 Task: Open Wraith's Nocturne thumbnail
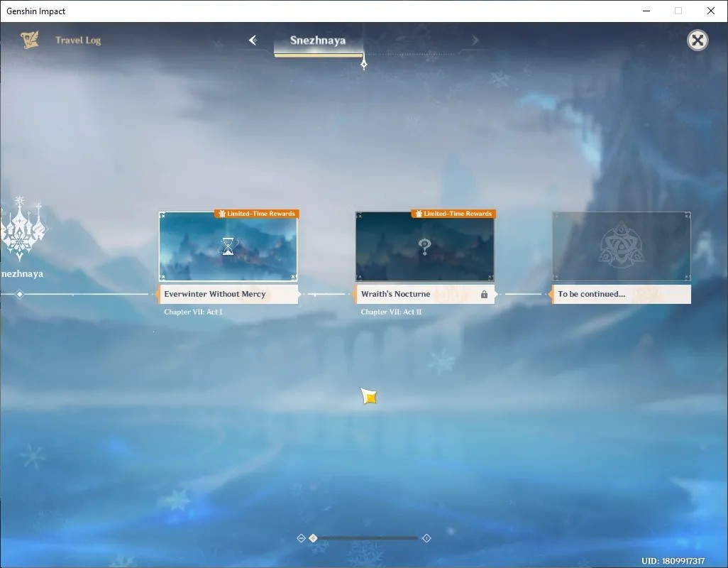pos(425,246)
